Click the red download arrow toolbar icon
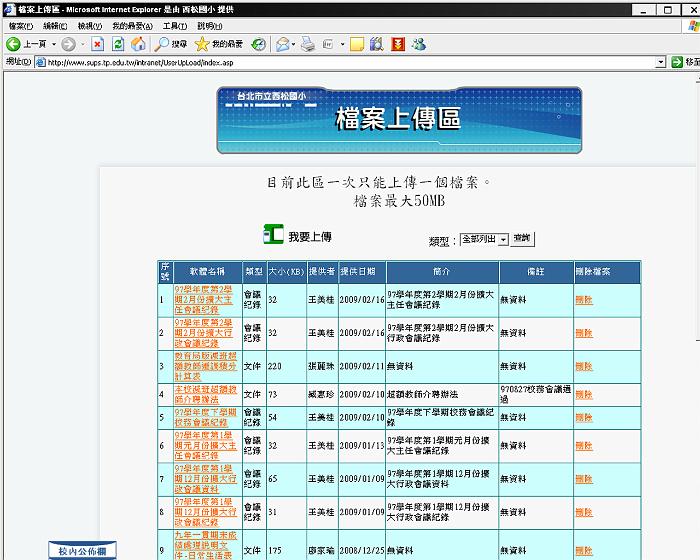Viewport: 700px width, 560px height. coord(397,44)
